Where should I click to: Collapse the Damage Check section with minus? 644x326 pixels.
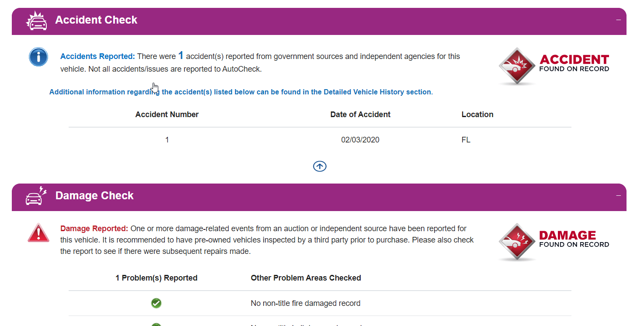pyautogui.click(x=618, y=196)
